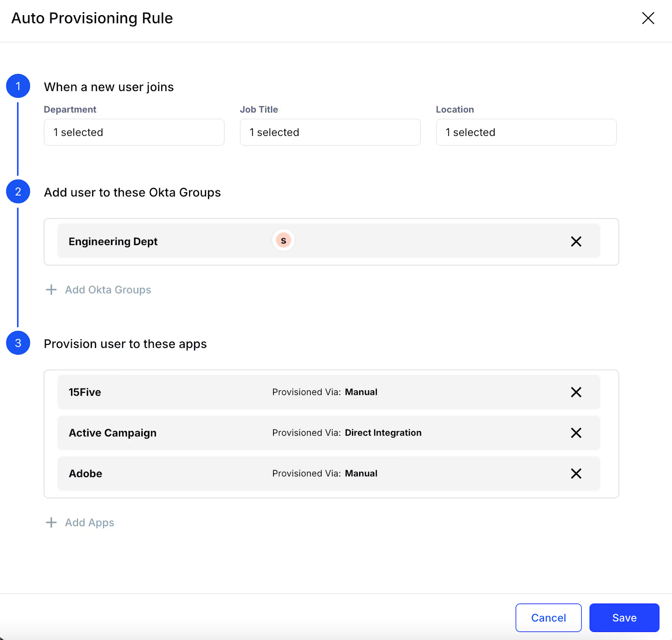Viewport: 672px width, 640px height.
Task: Open the Department selection dropdown
Action: click(134, 132)
